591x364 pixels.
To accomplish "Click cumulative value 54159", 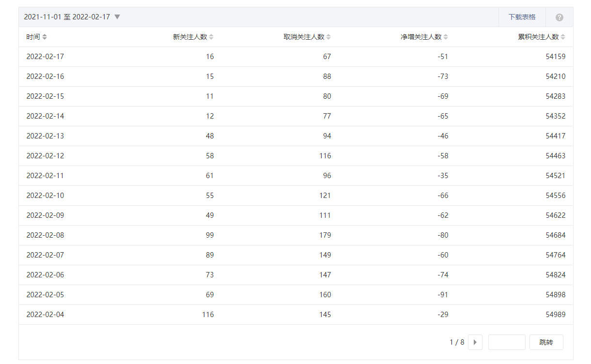I will coord(555,57).
